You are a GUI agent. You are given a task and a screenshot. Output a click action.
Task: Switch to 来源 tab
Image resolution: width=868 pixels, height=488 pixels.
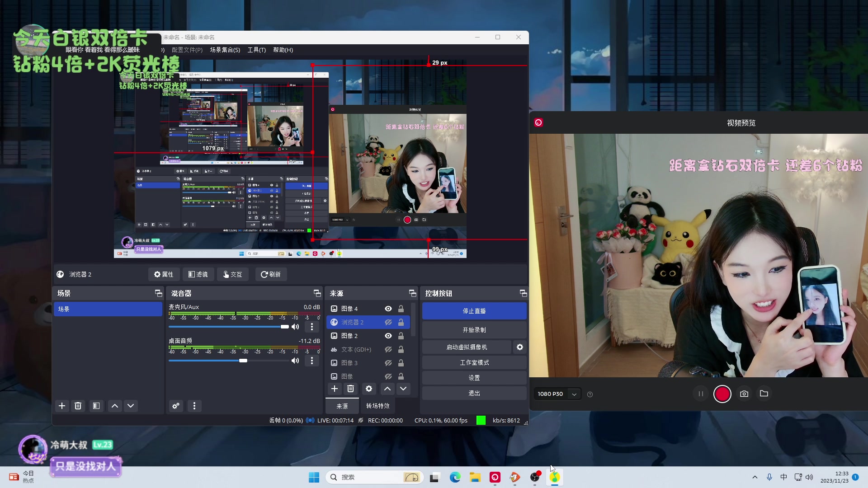click(342, 406)
